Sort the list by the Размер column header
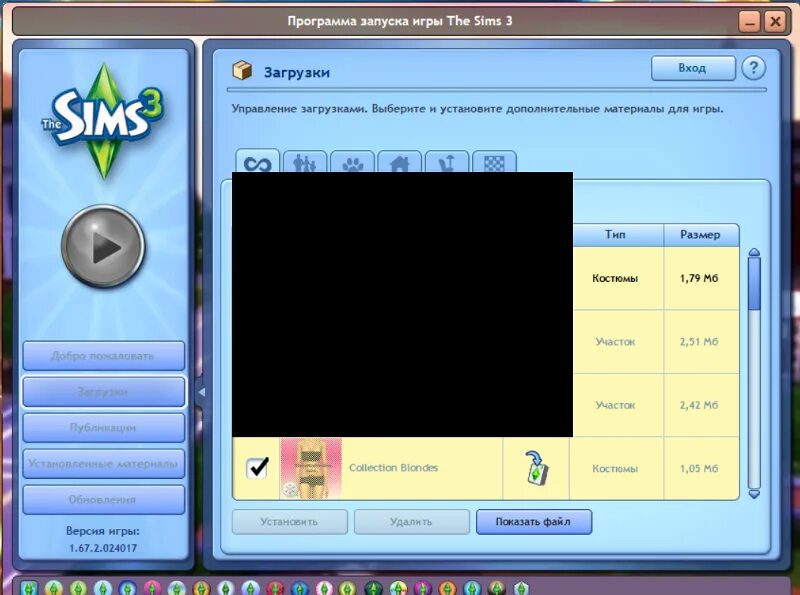Screen dimensions: 800x595 click(x=701, y=234)
